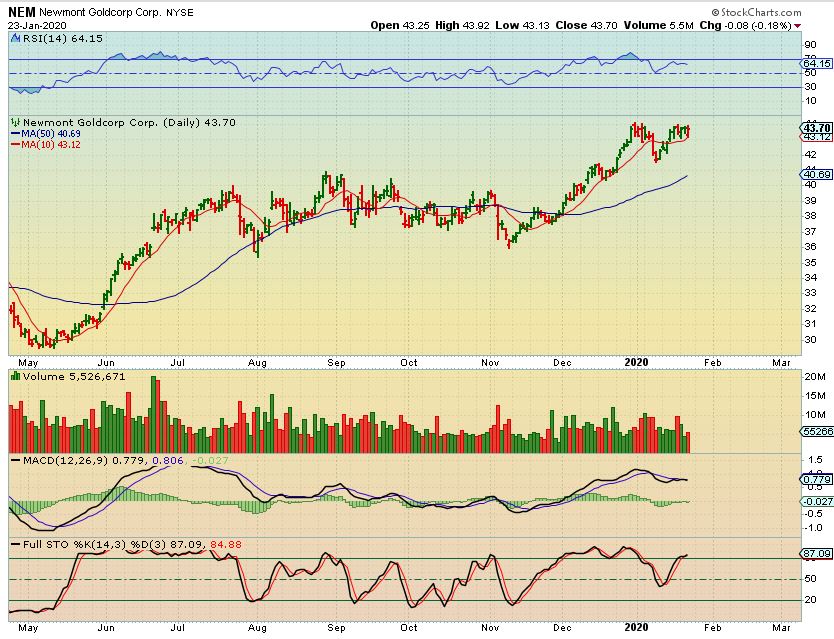Click the 90 label on RSI axis
This screenshot has width=834, height=639.
coord(811,45)
